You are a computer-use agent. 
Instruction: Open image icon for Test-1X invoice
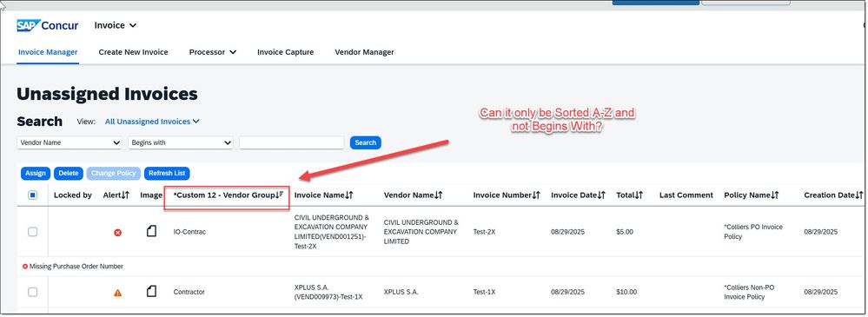(x=151, y=291)
